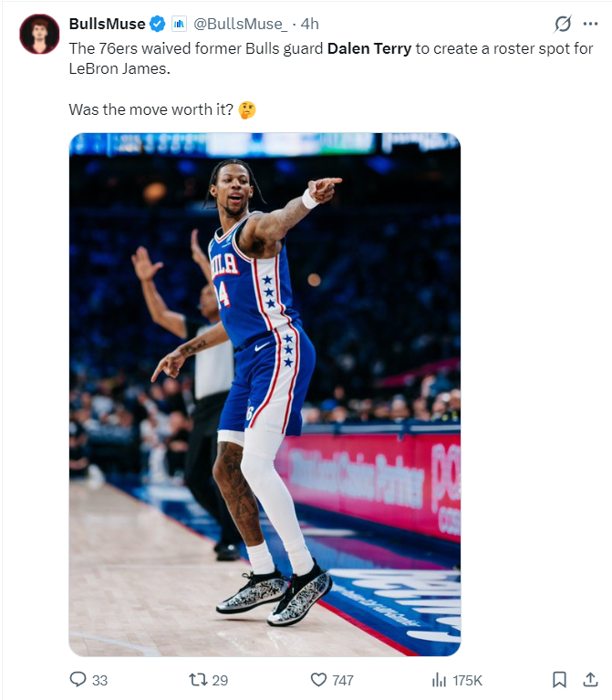Open the @BullsMuse_ handle link
Screen dimensions: 612x700
click(x=241, y=24)
